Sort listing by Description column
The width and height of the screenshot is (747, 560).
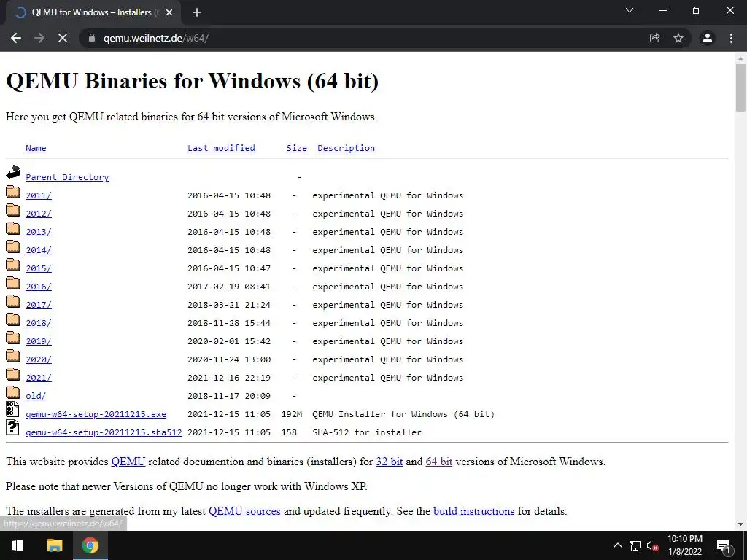(x=346, y=148)
